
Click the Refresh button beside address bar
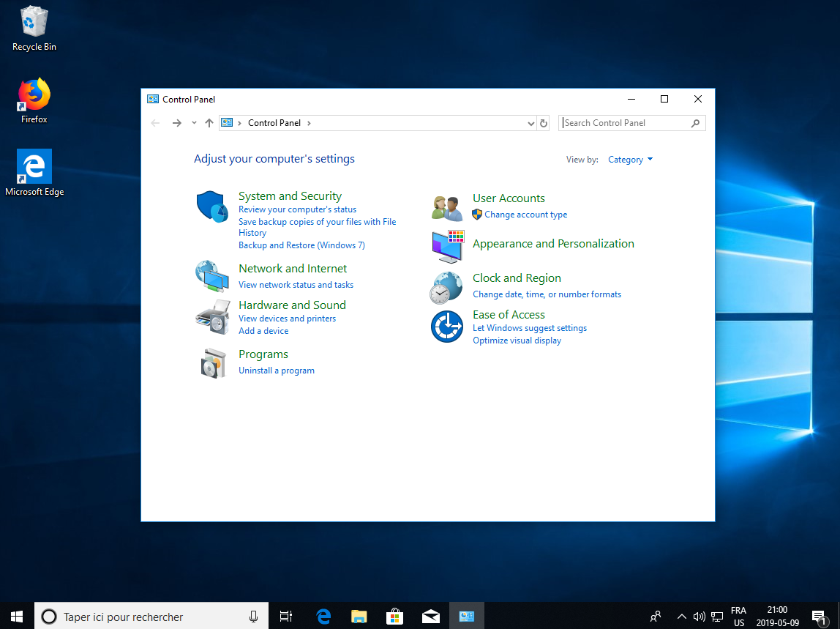pyautogui.click(x=544, y=123)
